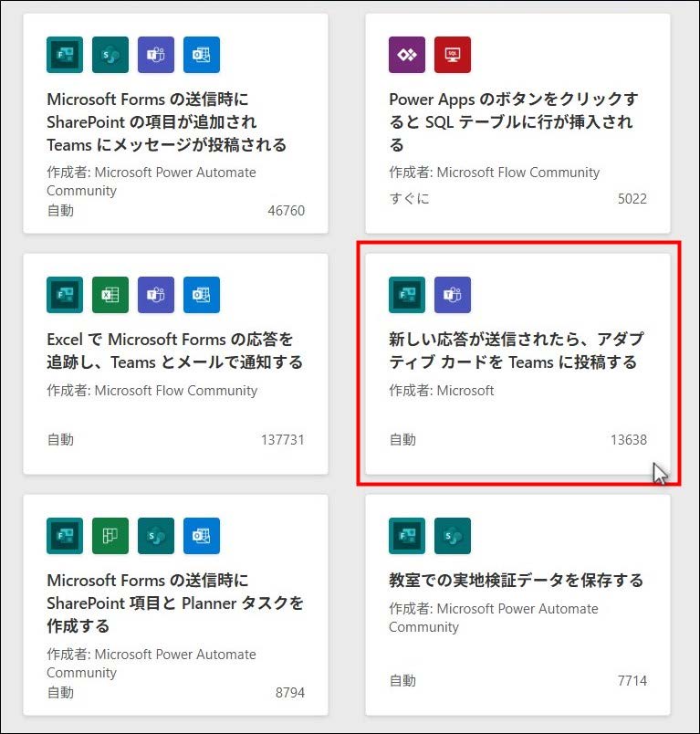Click author text in adaptive card template
700x734 pixels.
coord(441,391)
